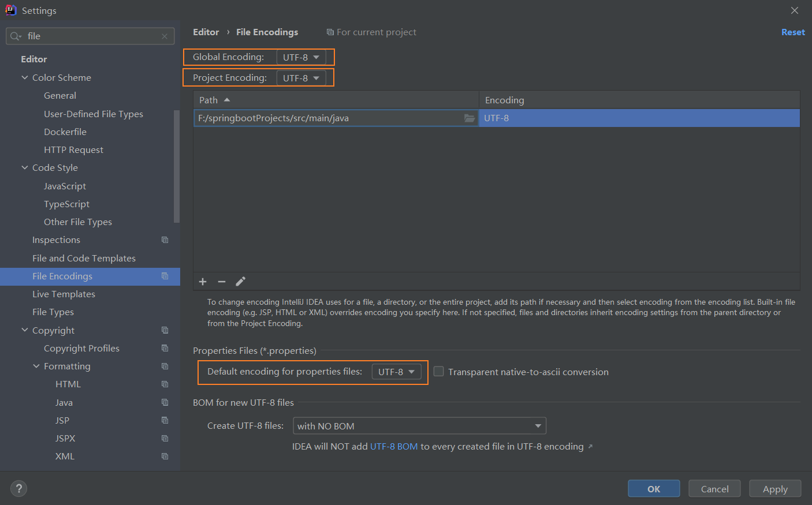Select the Editor category heading

pyautogui.click(x=34, y=59)
